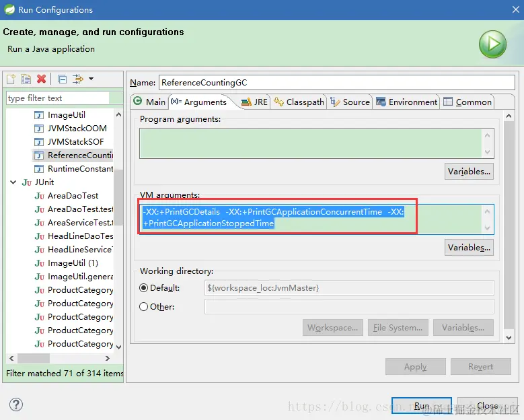Switch to the JRE tab

click(254, 102)
